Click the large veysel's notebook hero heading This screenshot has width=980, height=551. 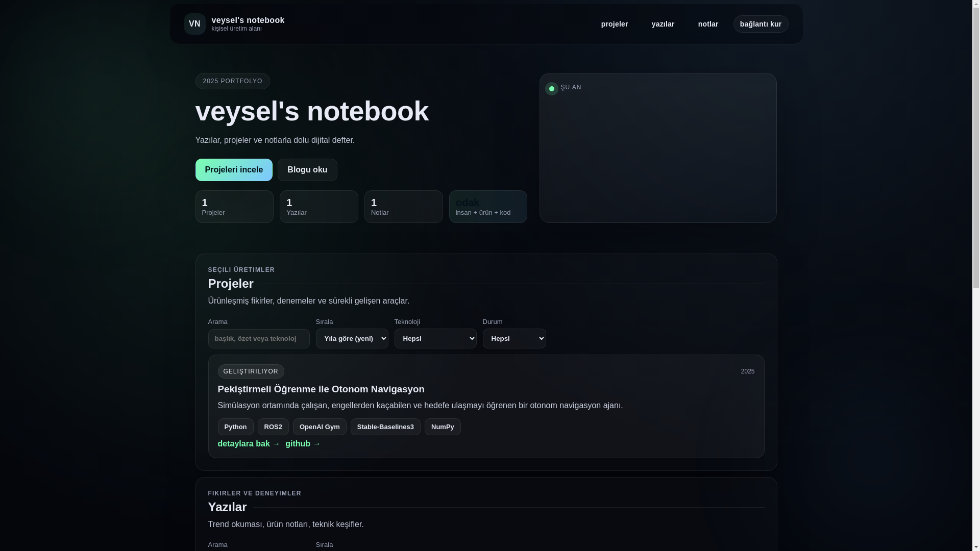312,111
